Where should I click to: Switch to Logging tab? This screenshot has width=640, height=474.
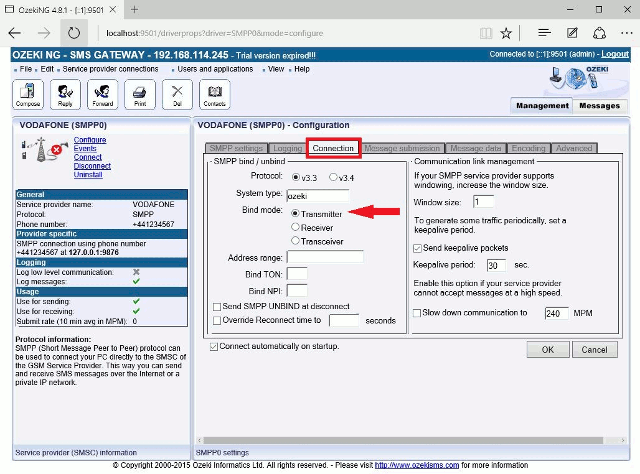click(288, 148)
